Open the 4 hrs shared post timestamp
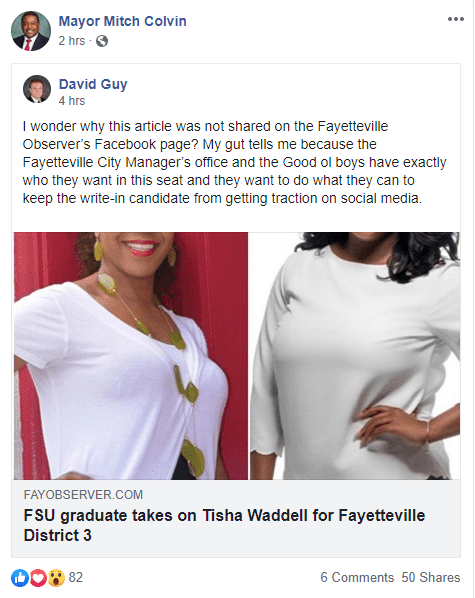The height and width of the screenshot is (598, 475). pyautogui.click(x=72, y=101)
